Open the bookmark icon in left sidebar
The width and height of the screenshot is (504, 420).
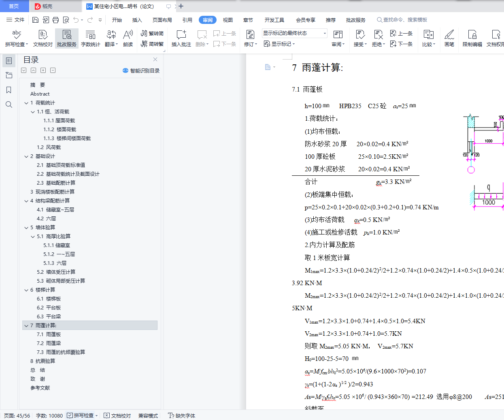9,90
